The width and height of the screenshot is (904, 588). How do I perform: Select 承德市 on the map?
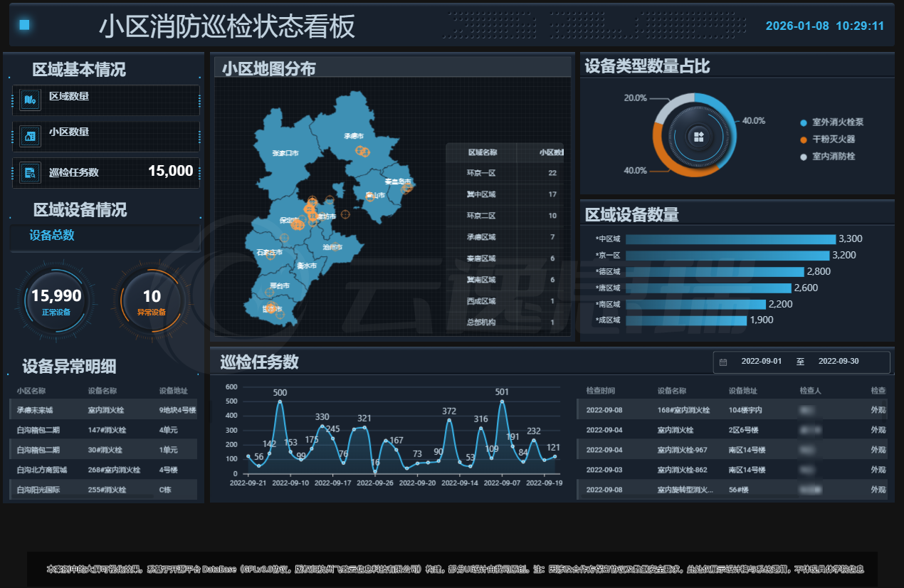click(x=353, y=135)
